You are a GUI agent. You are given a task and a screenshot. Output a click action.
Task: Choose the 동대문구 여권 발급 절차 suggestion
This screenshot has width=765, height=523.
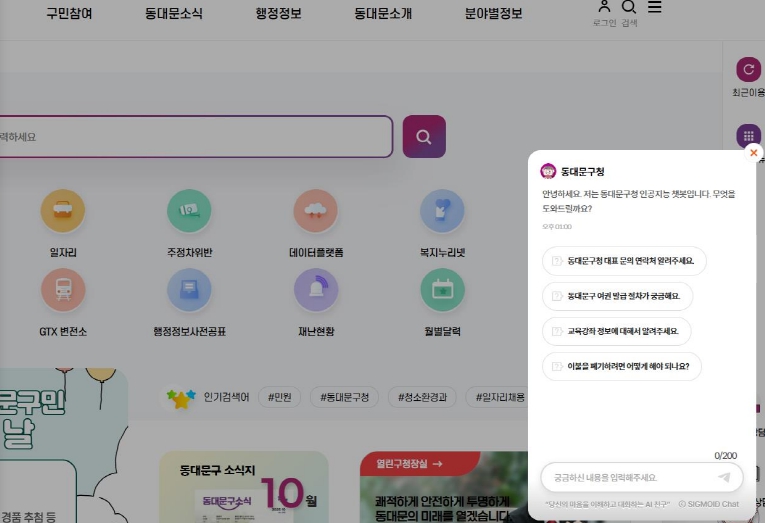click(x=617, y=296)
